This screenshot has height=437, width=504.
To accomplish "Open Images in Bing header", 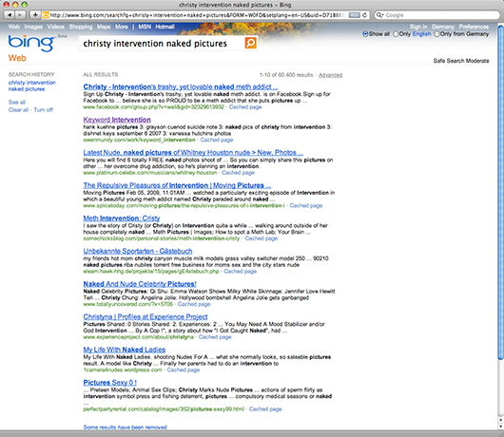I will click(33, 27).
